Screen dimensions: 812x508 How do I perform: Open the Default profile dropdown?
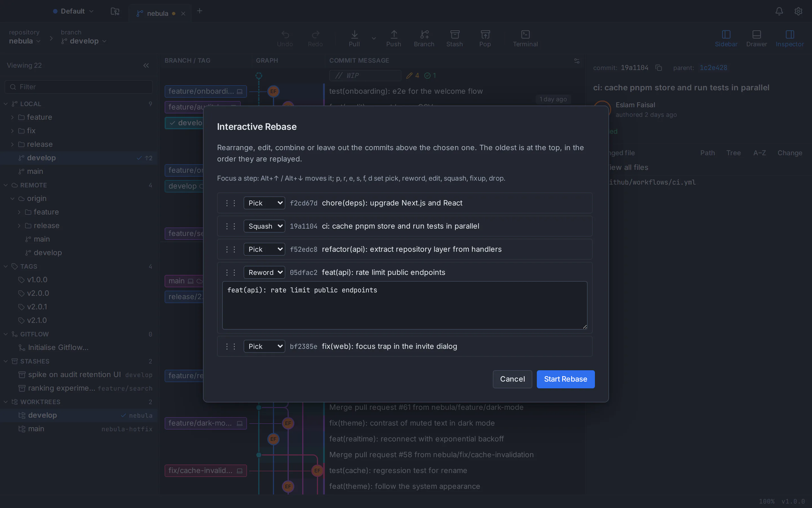coord(73,11)
